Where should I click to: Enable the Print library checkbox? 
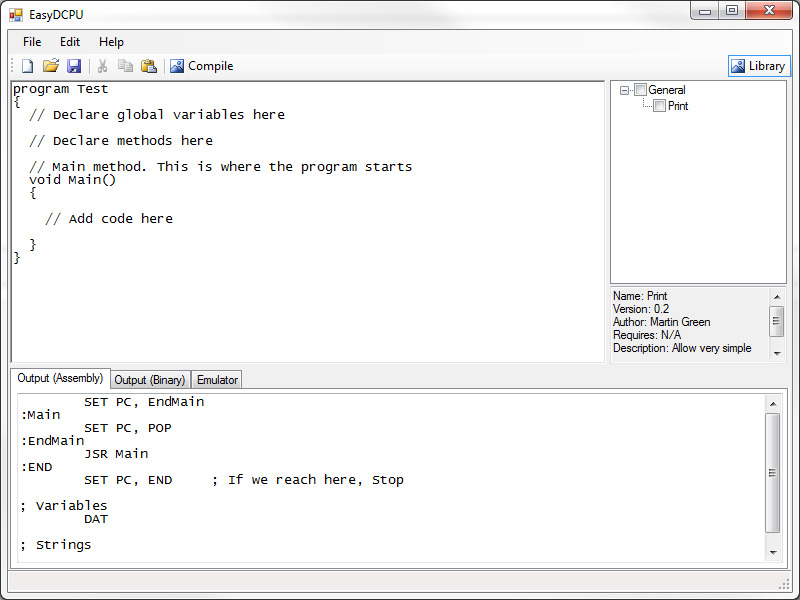coord(659,106)
